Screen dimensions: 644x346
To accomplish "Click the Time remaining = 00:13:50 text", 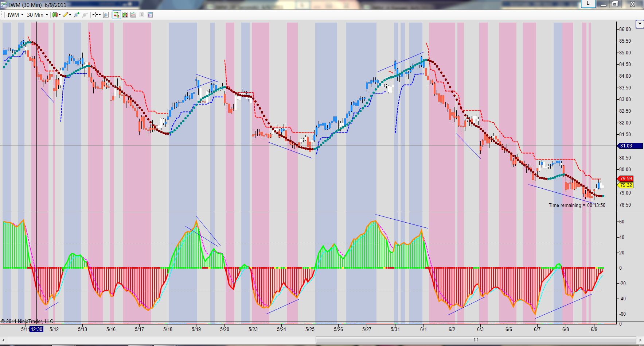I will (577, 205).
